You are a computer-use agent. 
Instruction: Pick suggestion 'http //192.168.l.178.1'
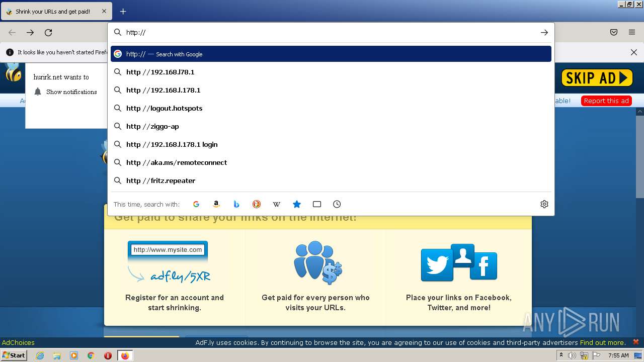point(331,90)
